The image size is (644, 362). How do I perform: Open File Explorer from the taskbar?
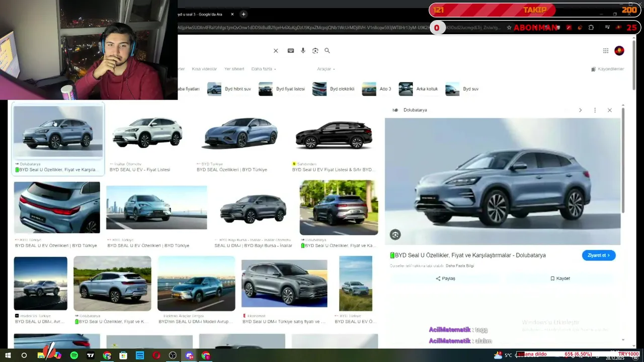click(41, 355)
